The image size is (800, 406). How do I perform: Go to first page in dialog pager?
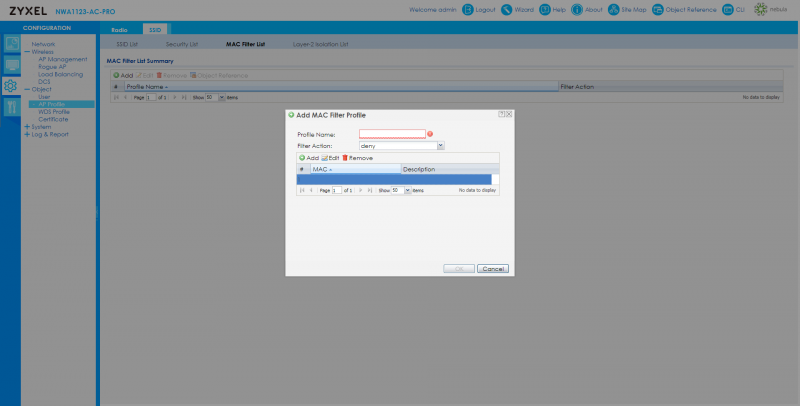[303, 190]
